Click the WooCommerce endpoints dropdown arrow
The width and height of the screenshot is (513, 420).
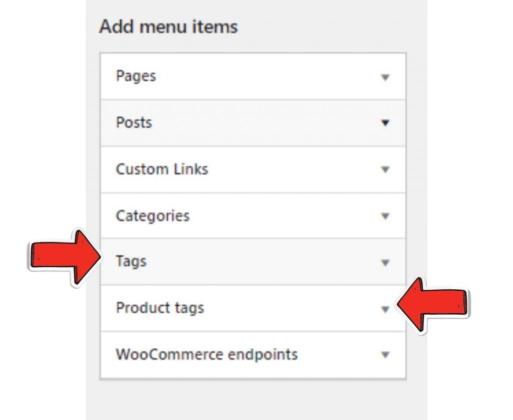[x=386, y=355]
